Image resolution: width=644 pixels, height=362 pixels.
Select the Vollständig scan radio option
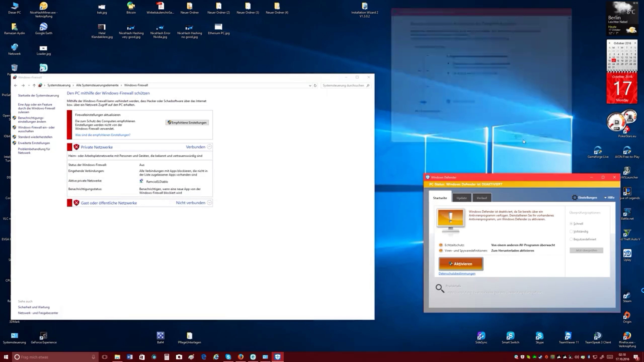click(x=571, y=232)
